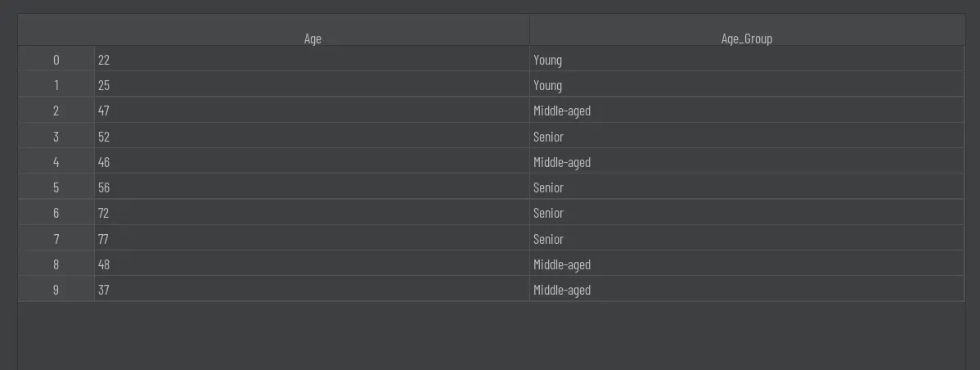Select row index 6
Screen dimensions: 980x370
pos(56,213)
